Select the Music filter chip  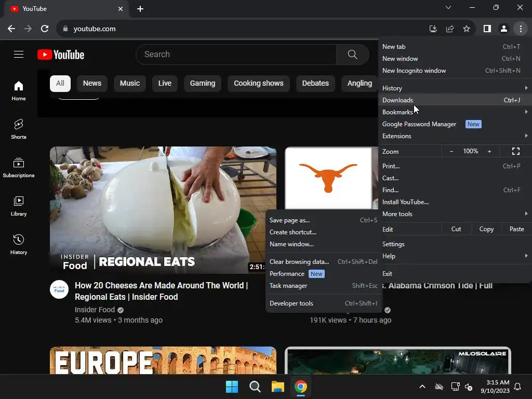point(129,84)
